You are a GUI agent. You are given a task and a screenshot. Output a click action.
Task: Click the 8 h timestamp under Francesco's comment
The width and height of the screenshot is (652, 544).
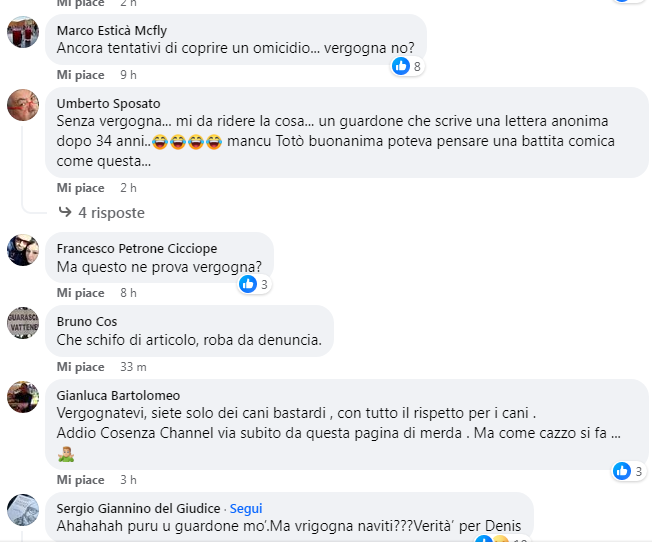[128, 293]
